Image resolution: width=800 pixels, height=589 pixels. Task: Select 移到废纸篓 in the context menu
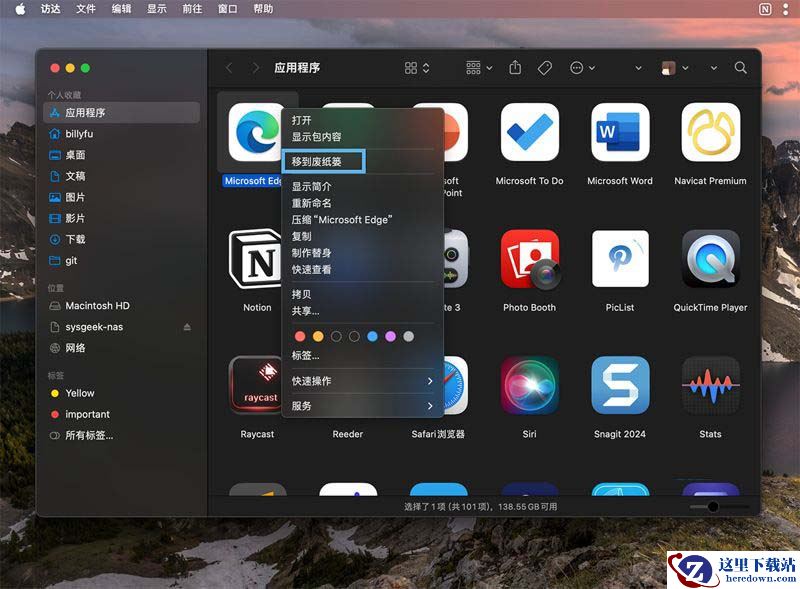point(362,162)
